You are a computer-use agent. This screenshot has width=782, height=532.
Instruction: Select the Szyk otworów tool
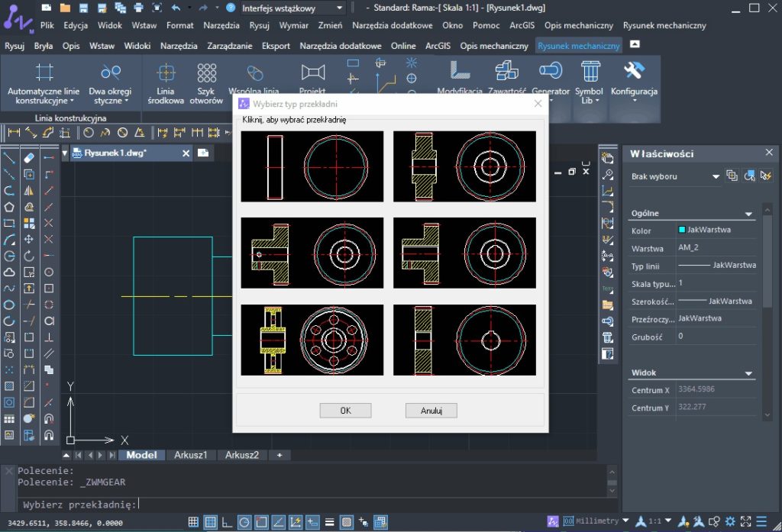(x=206, y=73)
